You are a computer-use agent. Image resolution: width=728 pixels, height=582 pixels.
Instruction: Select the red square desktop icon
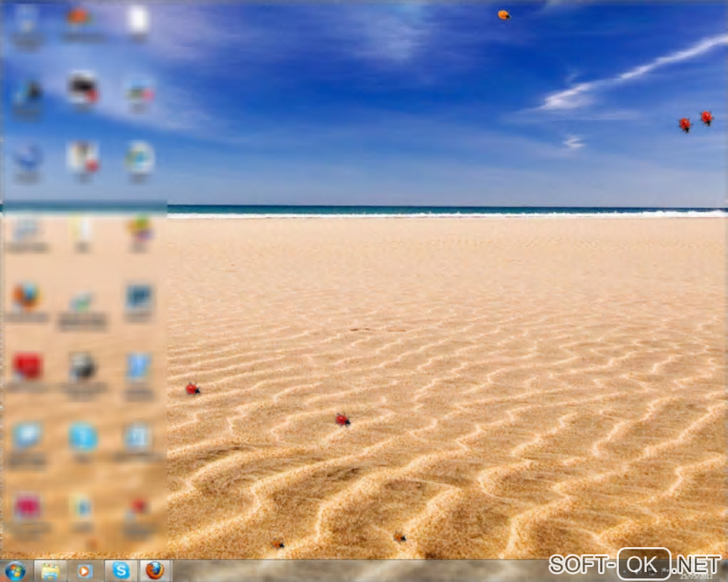click(x=27, y=367)
